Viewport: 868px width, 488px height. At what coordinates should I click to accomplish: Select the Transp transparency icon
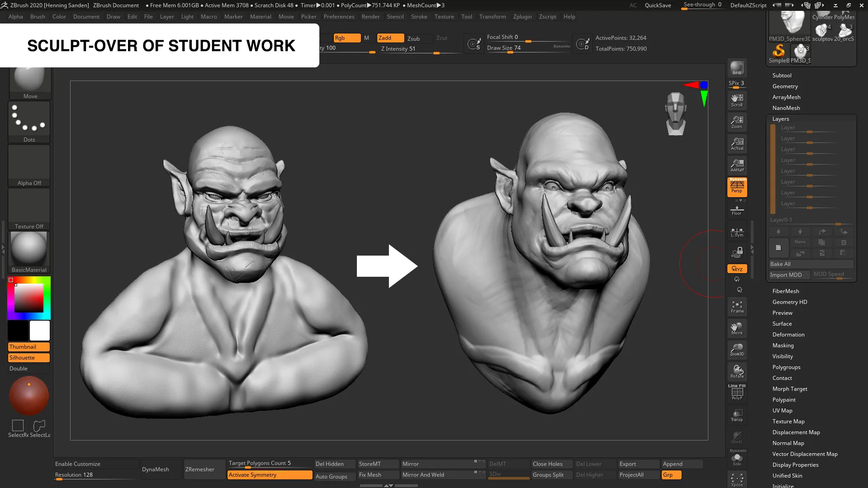click(737, 415)
